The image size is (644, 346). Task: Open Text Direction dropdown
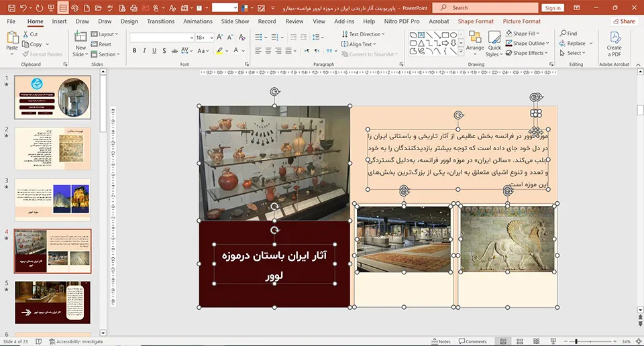tap(363, 34)
